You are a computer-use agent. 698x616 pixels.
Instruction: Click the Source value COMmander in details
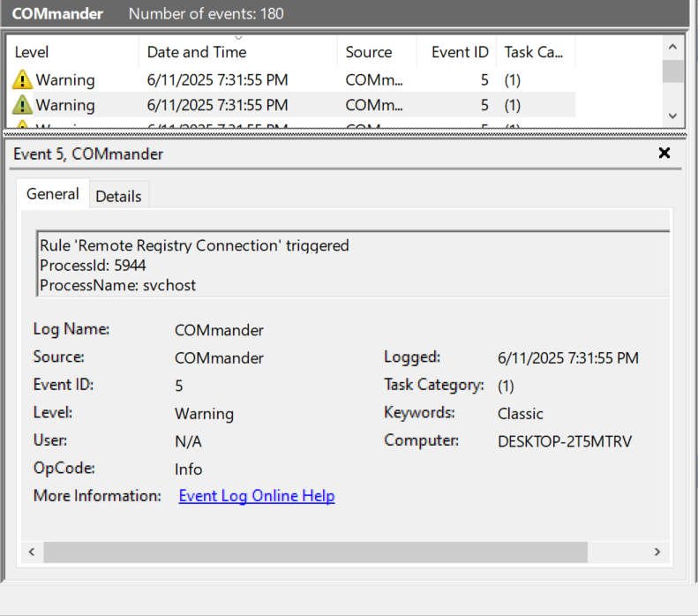pyautogui.click(x=219, y=357)
